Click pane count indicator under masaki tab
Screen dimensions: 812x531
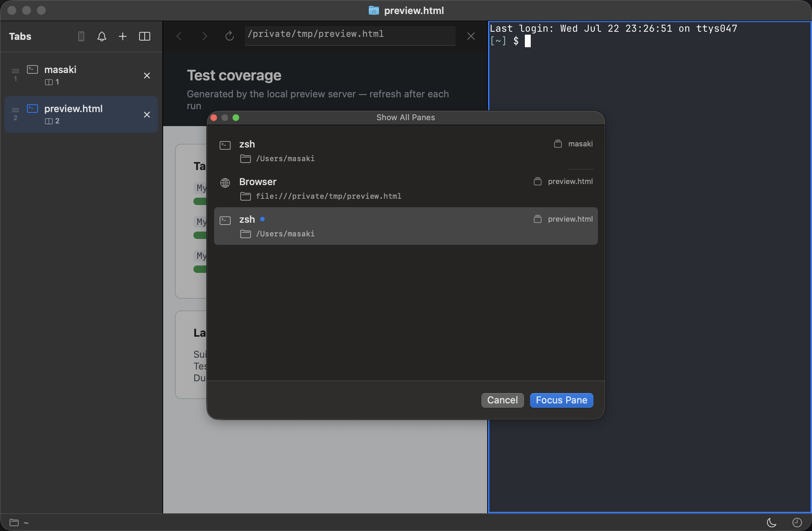click(52, 82)
